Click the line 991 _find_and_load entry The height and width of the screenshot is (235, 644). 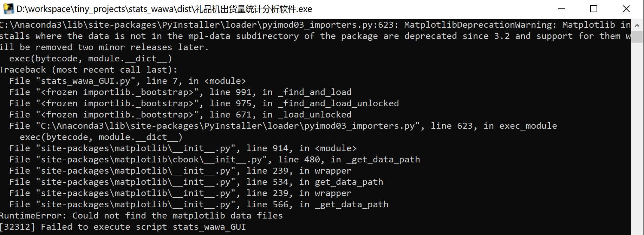pos(180,92)
